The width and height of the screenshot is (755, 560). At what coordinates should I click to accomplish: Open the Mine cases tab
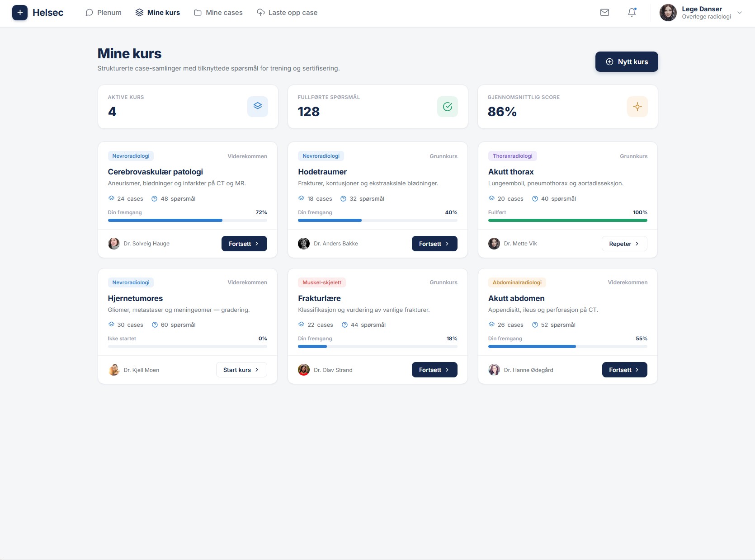[218, 13]
